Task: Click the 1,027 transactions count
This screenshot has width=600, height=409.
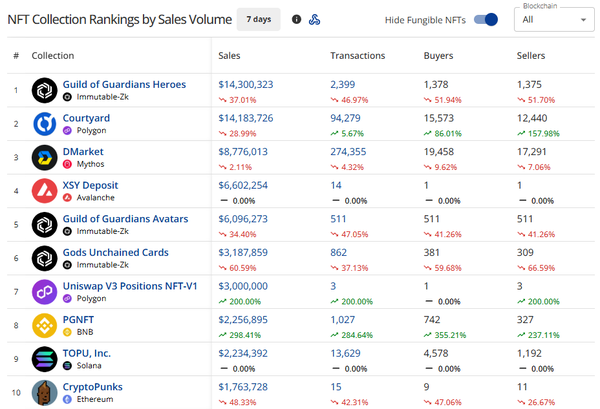Action: pos(342,320)
